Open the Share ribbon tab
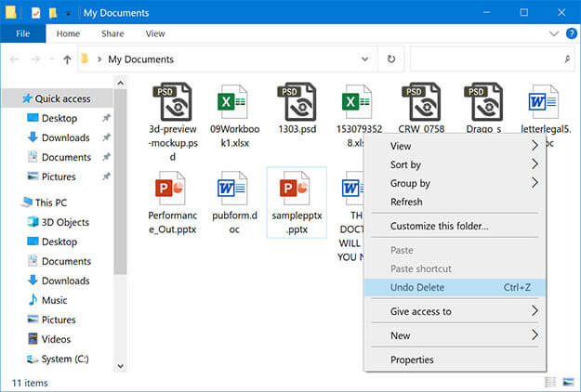The height and width of the screenshot is (392, 581). [112, 33]
